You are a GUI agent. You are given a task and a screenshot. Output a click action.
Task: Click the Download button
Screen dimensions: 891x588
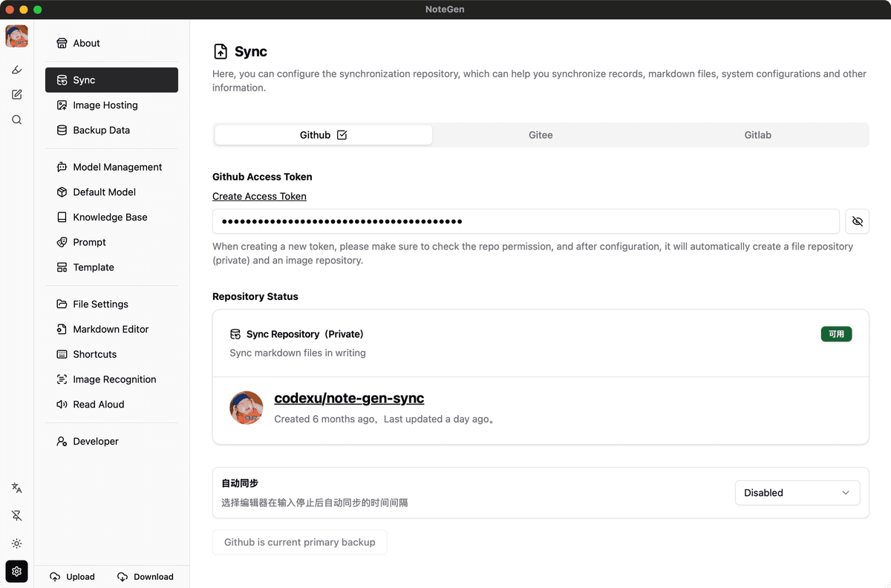pos(146,577)
